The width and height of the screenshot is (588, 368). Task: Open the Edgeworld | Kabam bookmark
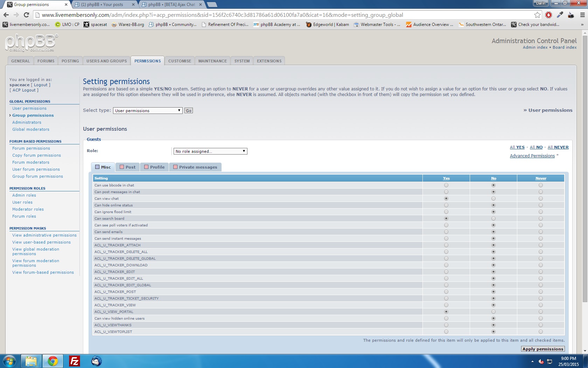327,25
